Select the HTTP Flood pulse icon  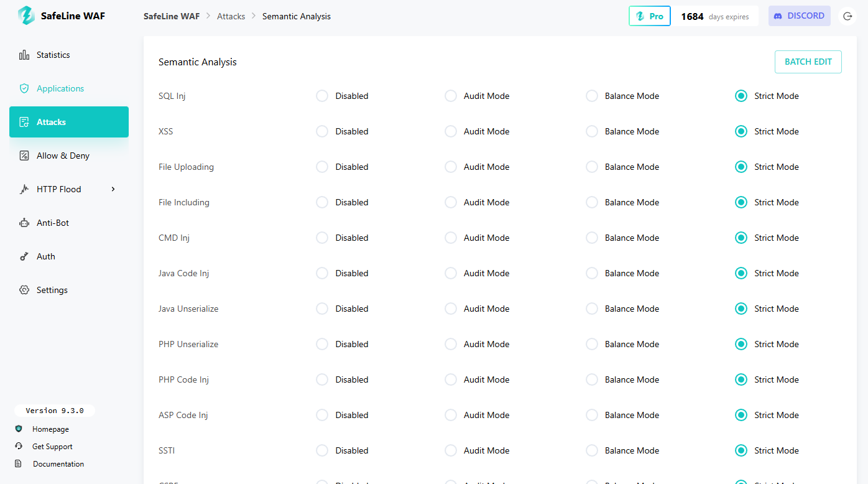click(24, 189)
